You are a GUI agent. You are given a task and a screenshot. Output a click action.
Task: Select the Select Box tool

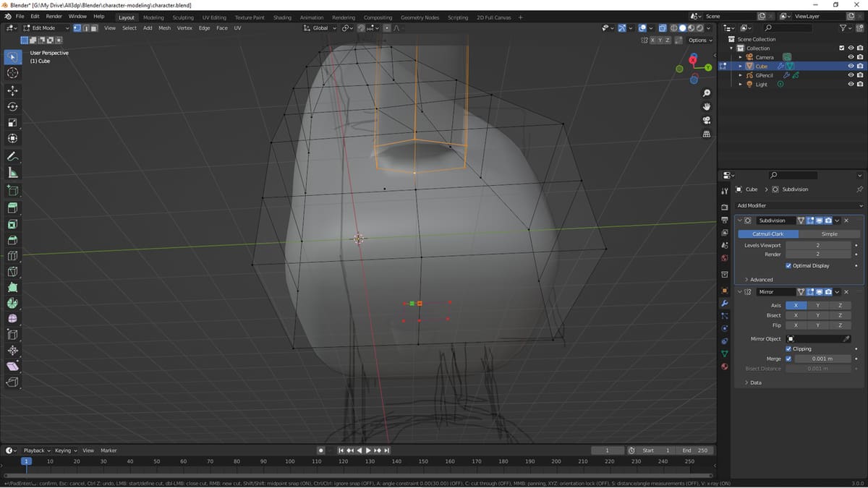coord(12,56)
